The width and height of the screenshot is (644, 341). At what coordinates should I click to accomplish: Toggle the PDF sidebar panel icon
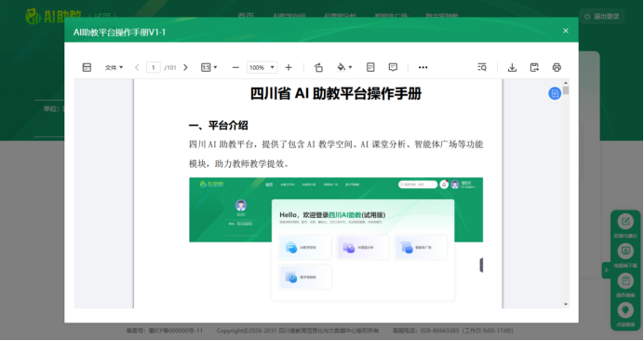(87, 67)
